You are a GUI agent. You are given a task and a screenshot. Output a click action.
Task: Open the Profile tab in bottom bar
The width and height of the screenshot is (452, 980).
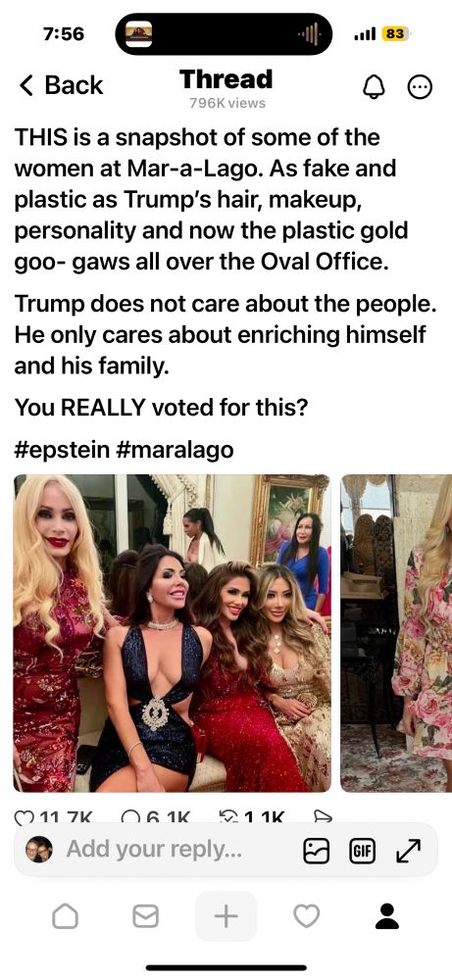(x=387, y=916)
